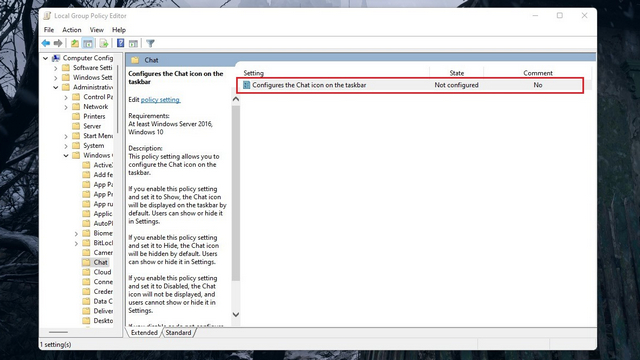Select the Printers folder in tree
This screenshot has width=640, height=360.
pos(94,116)
